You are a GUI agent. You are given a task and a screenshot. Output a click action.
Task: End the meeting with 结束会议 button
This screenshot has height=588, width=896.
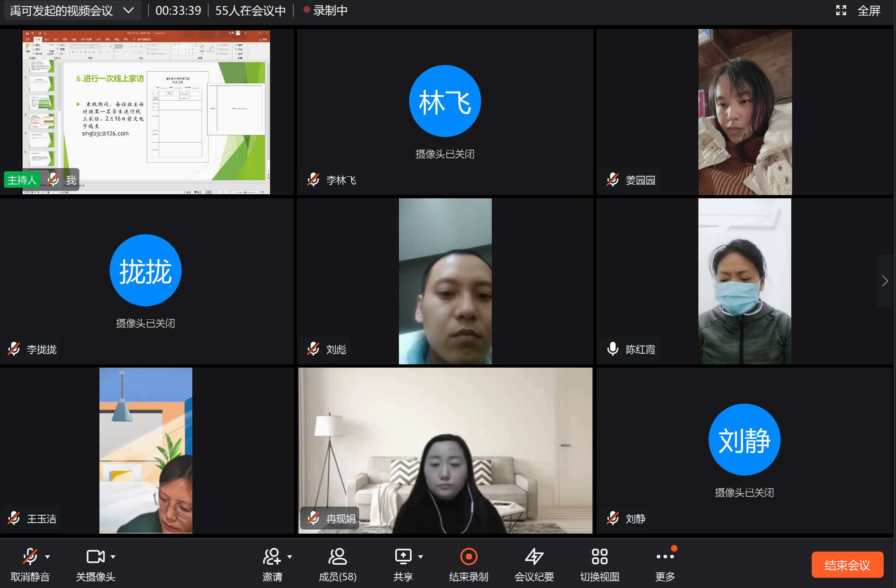click(847, 565)
